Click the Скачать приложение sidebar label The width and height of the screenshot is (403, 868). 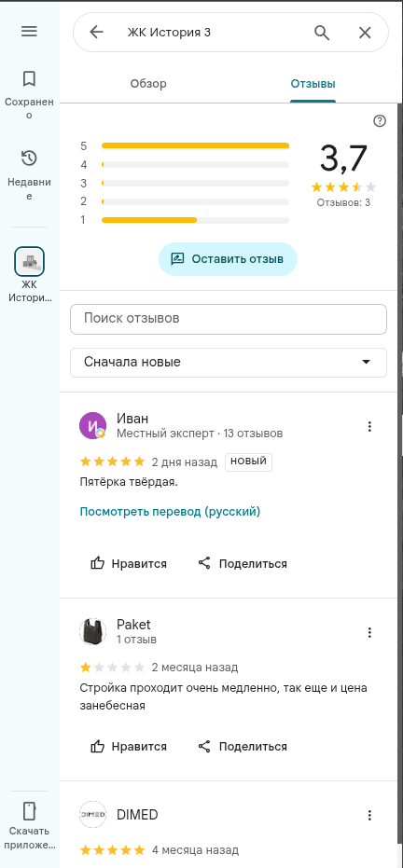click(x=29, y=838)
